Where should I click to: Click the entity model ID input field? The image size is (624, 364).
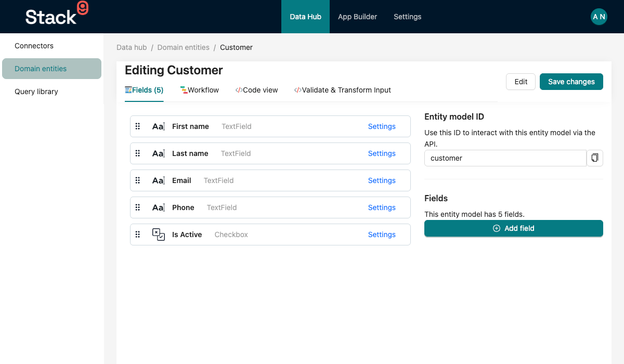[x=505, y=158]
